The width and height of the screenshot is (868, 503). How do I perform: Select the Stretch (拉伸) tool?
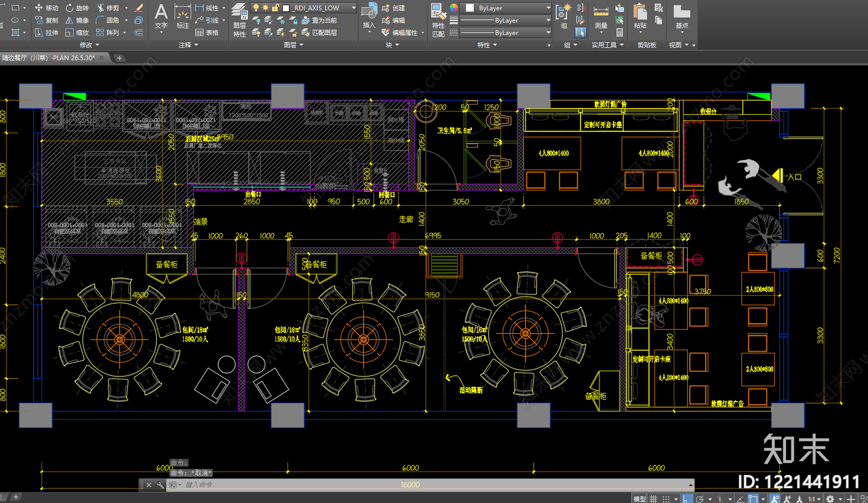coord(47,33)
